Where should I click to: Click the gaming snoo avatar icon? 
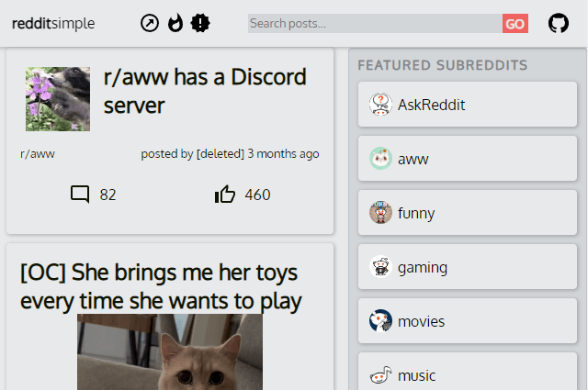click(380, 267)
